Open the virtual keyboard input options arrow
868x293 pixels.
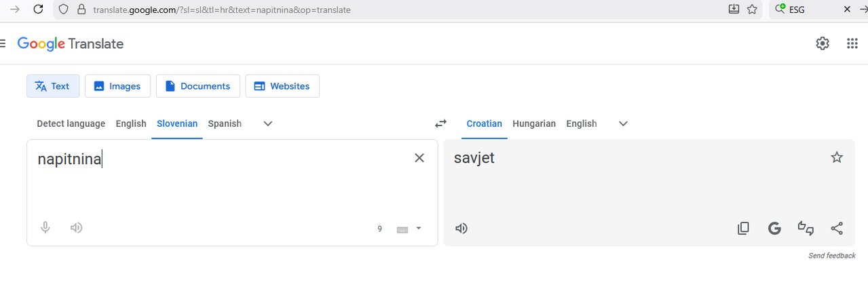[x=419, y=228]
